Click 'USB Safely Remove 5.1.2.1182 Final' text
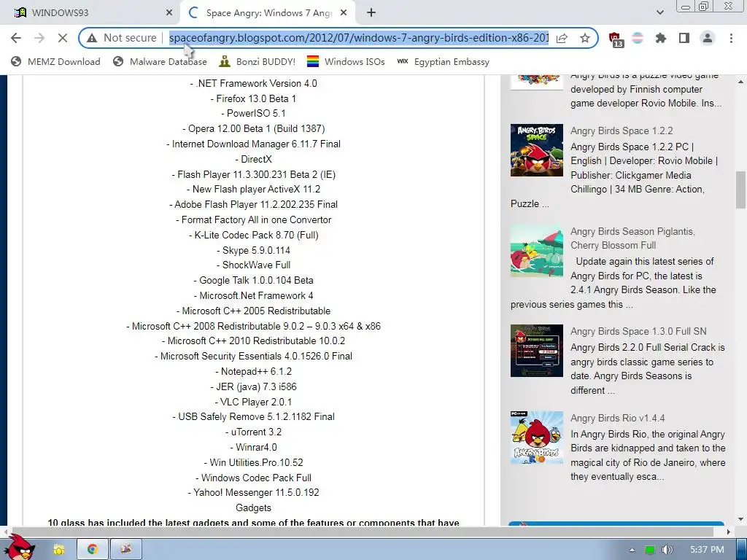The height and width of the screenshot is (560, 747). pos(256,416)
